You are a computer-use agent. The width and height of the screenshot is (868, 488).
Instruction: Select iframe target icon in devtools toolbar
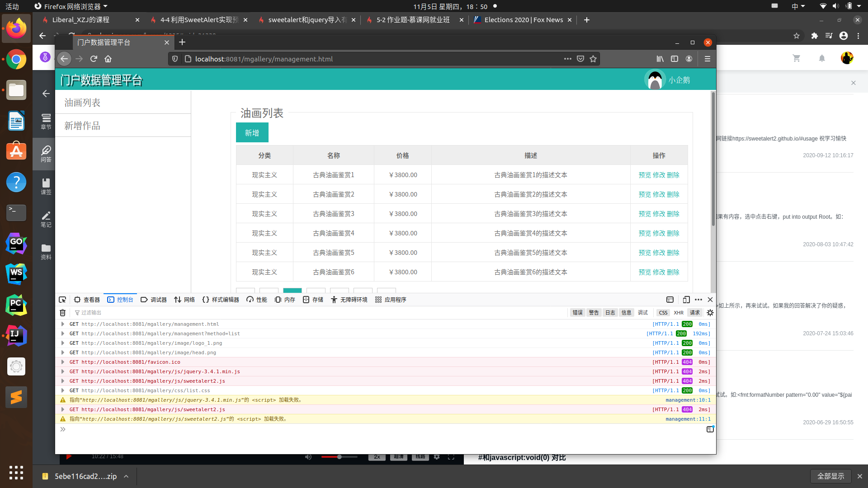tap(670, 300)
